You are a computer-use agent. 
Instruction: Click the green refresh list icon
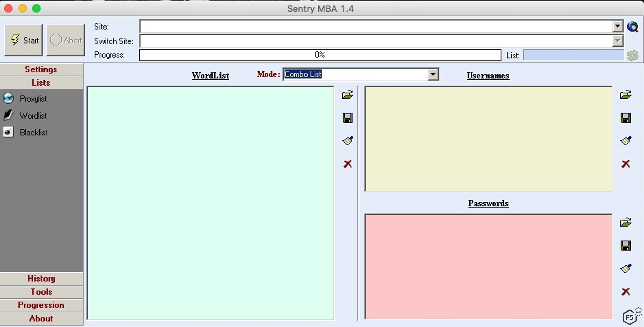[x=633, y=55]
